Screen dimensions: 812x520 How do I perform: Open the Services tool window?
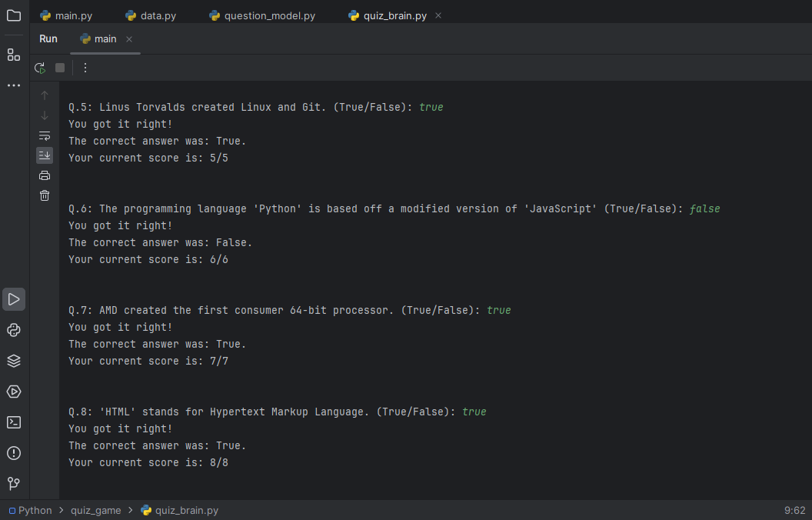14,392
